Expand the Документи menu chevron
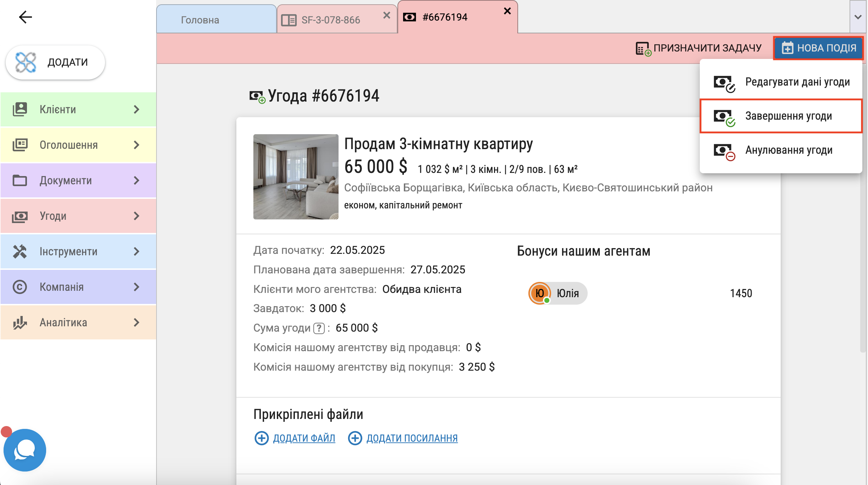This screenshot has width=868, height=485. coord(137,180)
